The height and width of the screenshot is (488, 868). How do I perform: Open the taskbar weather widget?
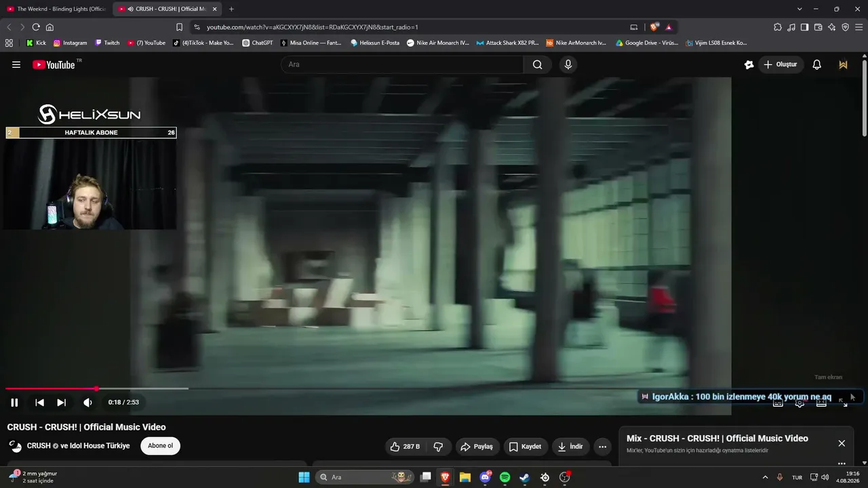click(34, 477)
